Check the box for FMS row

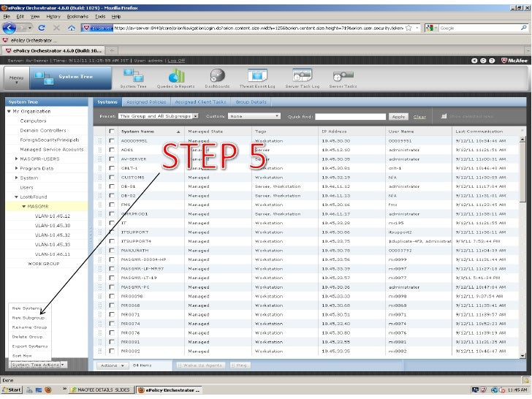click(111, 205)
